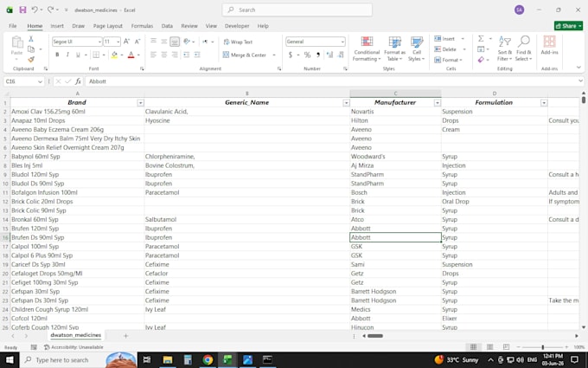This screenshot has height=368, width=588.
Task: Click the Format Painter brush icon
Action: [x=31, y=60]
